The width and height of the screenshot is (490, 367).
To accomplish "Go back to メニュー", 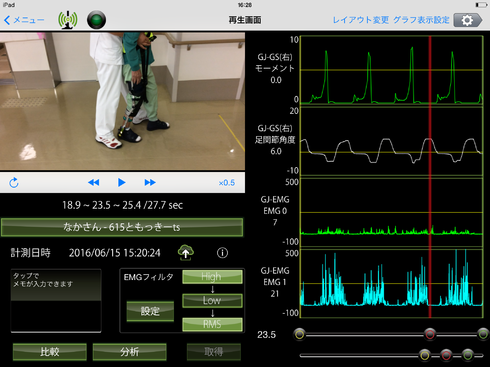I will pos(24,20).
